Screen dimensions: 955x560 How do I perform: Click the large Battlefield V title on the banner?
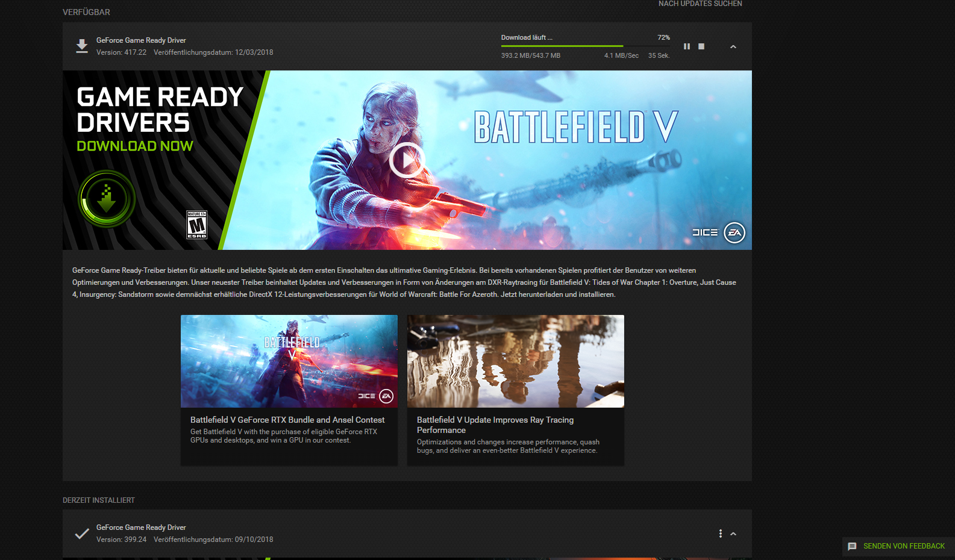[576, 126]
